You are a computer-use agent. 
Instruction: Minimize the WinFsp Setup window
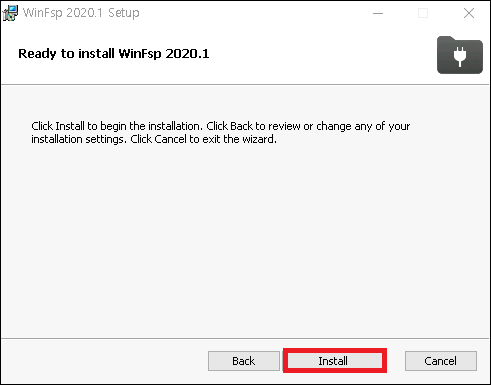[x=378, y=13]
